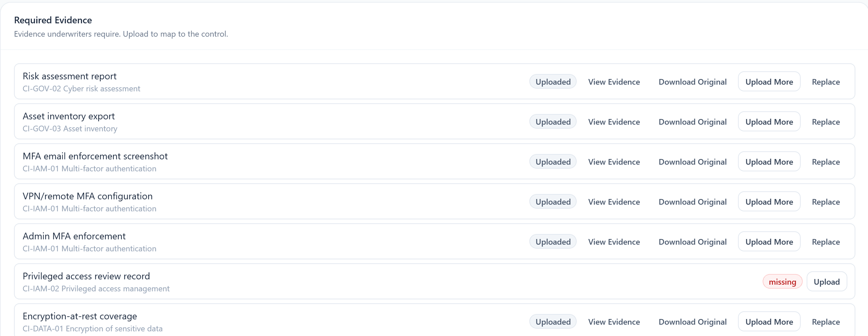Replace the Encryption-at-rest coverage evidence
This screenshot has width=868, height=336.
click(x=826, y=322)
